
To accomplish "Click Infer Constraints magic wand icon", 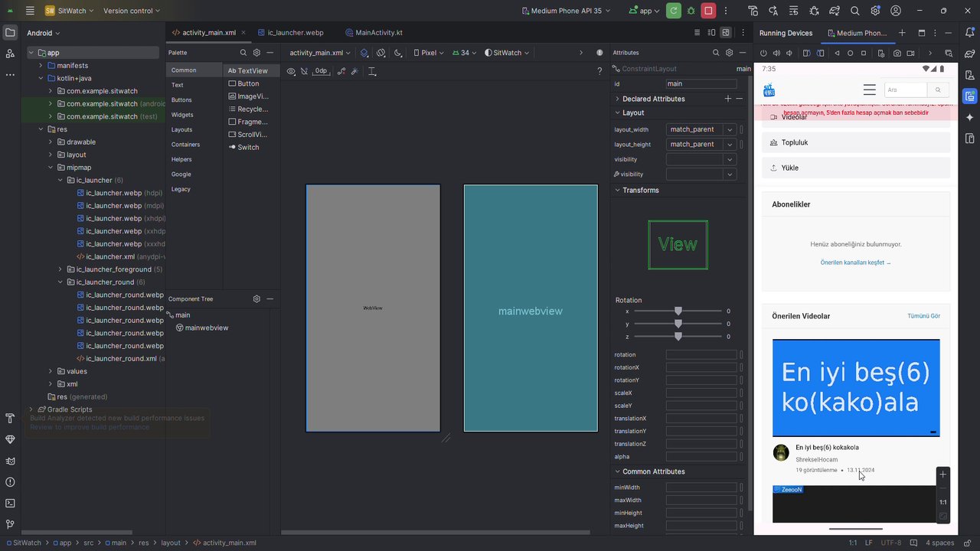I will pyautogui.click(x=354, y=71).
